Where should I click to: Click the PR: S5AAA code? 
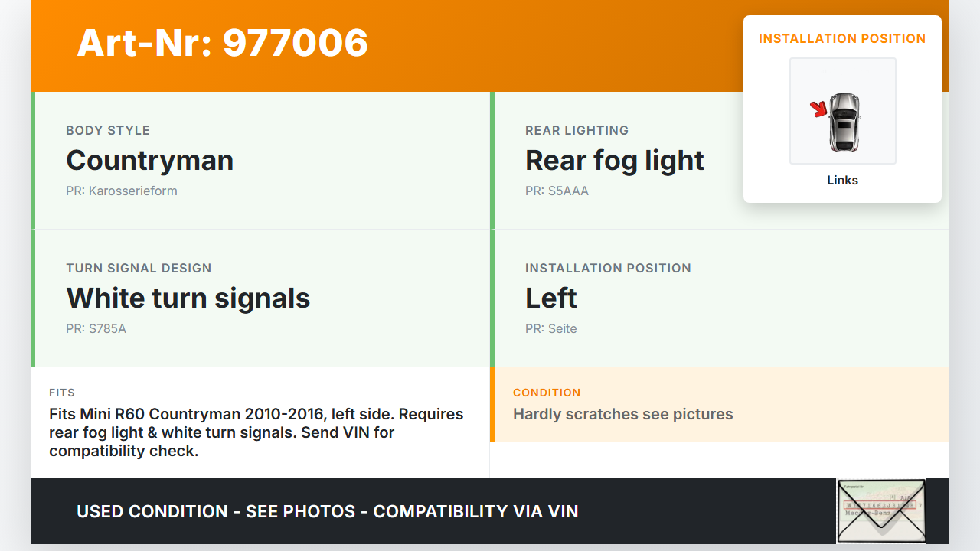tap(557, 191)
